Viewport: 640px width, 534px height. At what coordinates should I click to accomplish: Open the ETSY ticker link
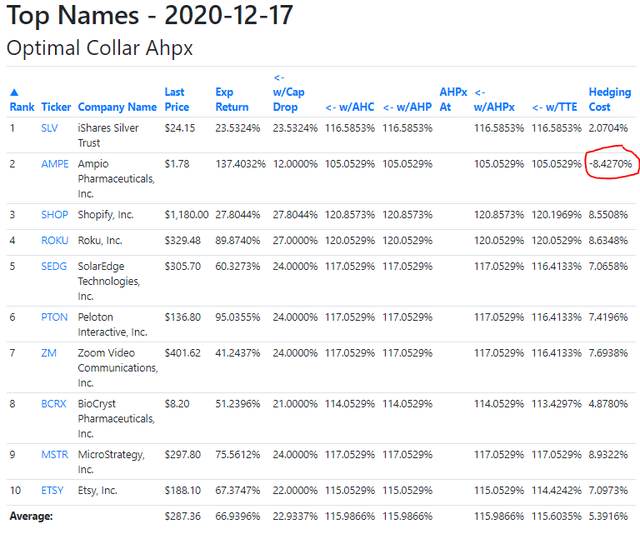[52, 490]
